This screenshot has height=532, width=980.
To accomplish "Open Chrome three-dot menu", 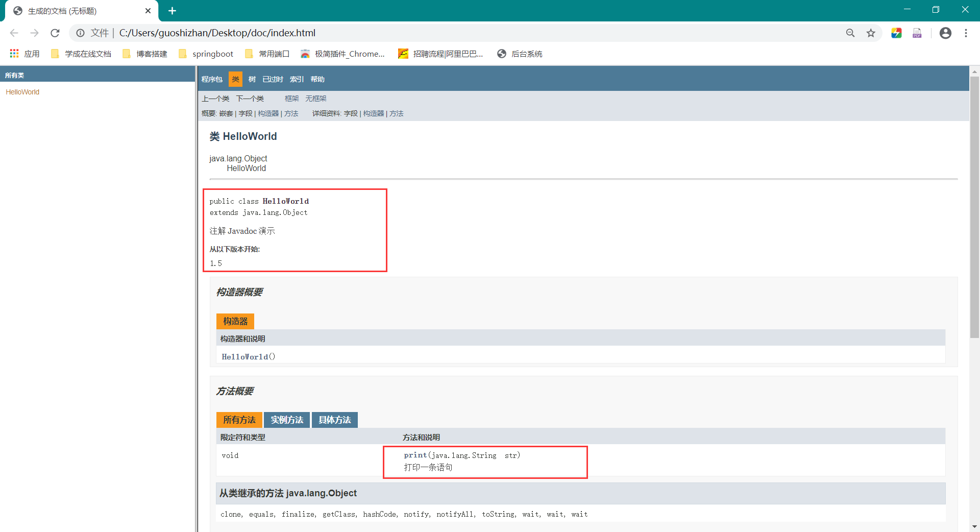I will [x=966, y=33].
